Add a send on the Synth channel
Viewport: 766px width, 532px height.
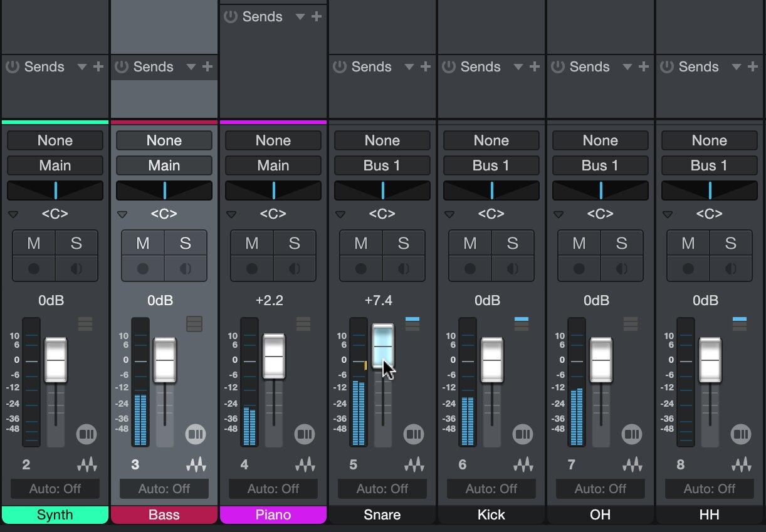[98, 66]
